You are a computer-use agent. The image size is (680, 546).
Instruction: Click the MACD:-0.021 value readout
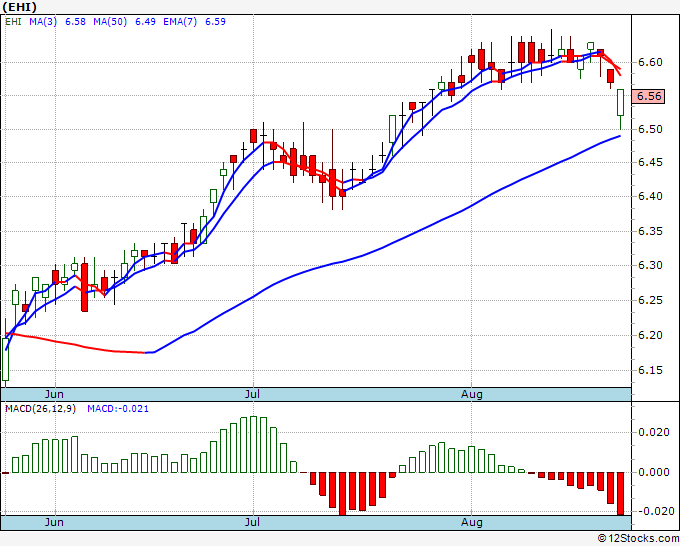click(x=118, y=409)
